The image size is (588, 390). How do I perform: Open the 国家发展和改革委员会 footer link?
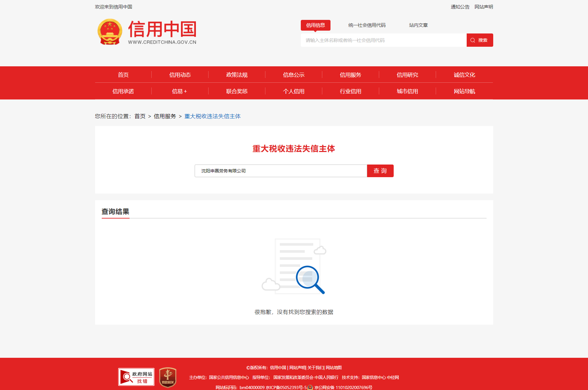294,377
